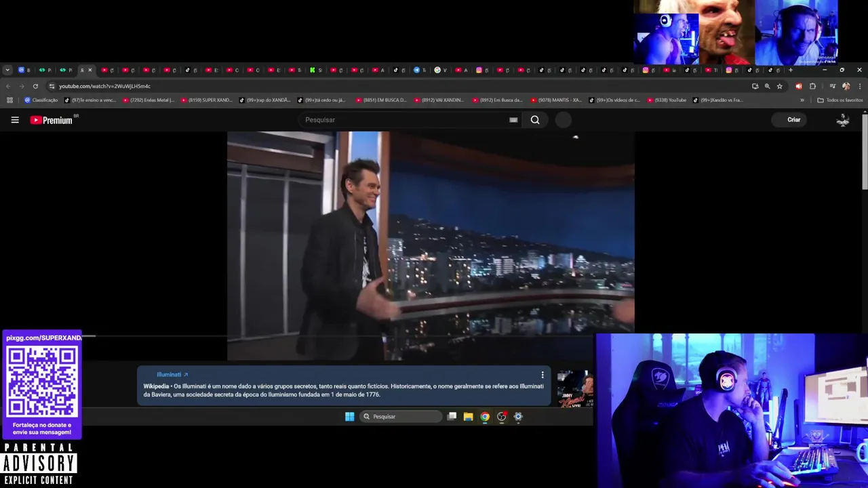
Task: Open the Classificação bookmark
Action: point(41,100)
